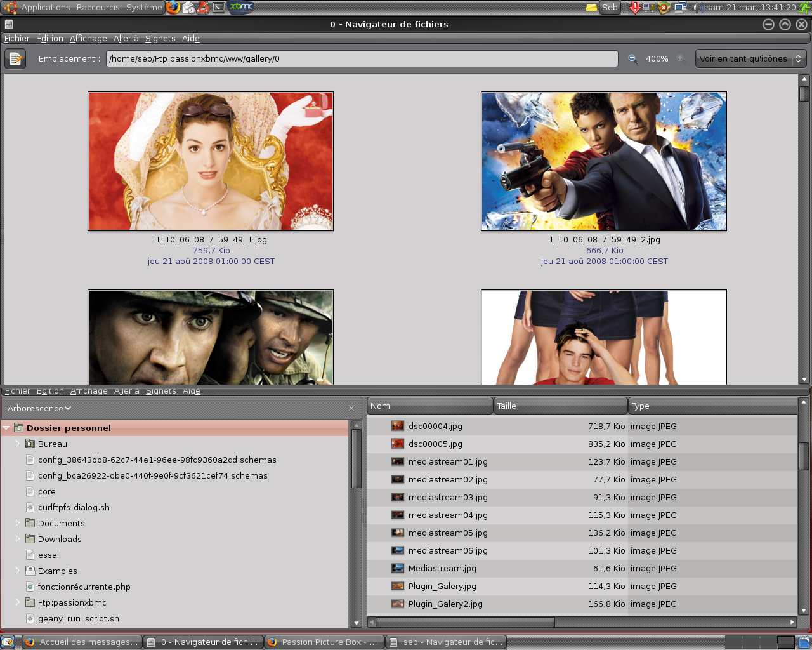Click the Emplacement path input field
Viewport: 812px width, 650px height.
362,58
